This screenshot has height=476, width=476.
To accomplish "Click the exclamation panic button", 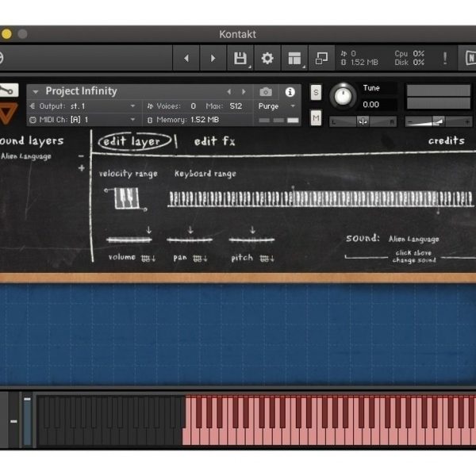I will point(445,58).
